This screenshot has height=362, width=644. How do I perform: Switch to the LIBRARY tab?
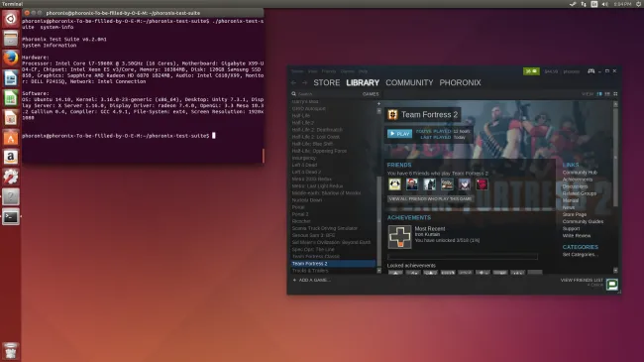[x=363, y=82]
